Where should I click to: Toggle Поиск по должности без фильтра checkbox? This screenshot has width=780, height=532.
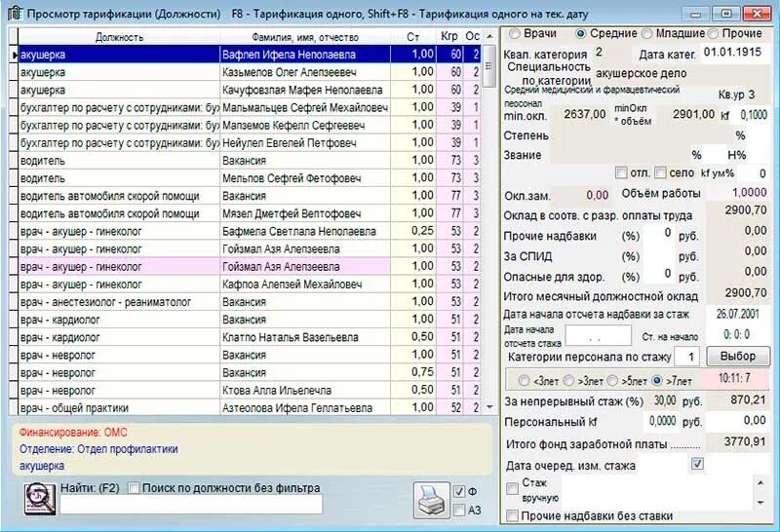pos(134,488)
